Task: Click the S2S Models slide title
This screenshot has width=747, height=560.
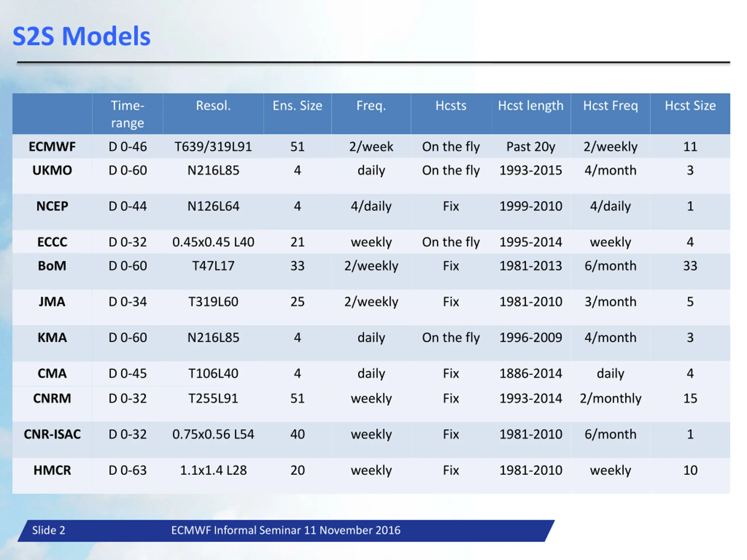Action: (x=81, y=36)
